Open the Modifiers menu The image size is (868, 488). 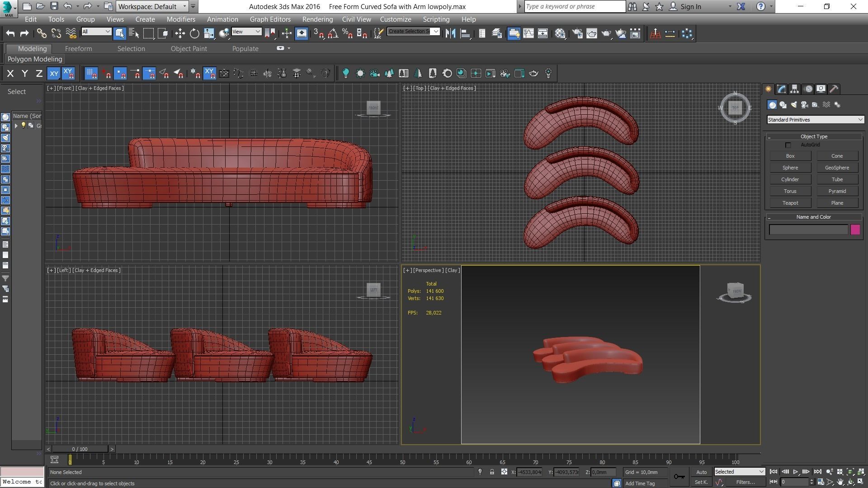click(181, 19)
